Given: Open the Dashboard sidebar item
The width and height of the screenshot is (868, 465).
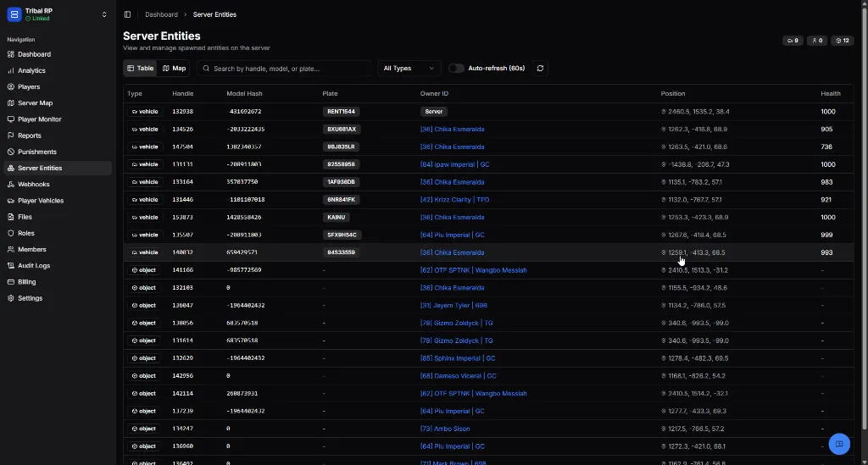Looking at the screenshot, I should (x=58, y=54).
